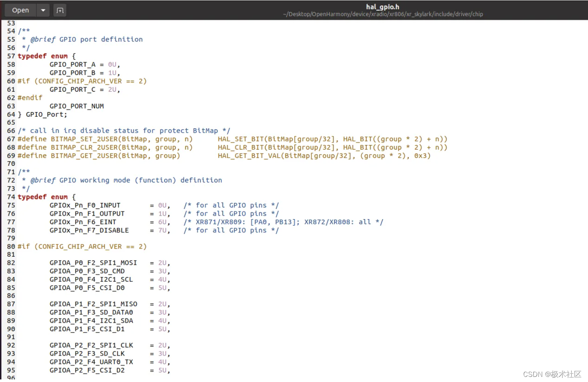Click GPIOA_P0_F5_CSI_D0 identifier
This screenshot has height=382, width=588.
tap(87, 288)
